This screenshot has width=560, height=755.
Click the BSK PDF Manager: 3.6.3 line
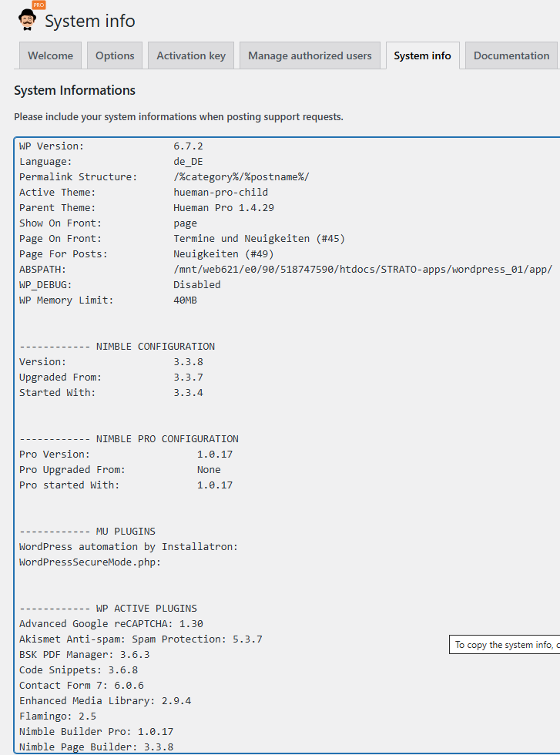point(84,654)
